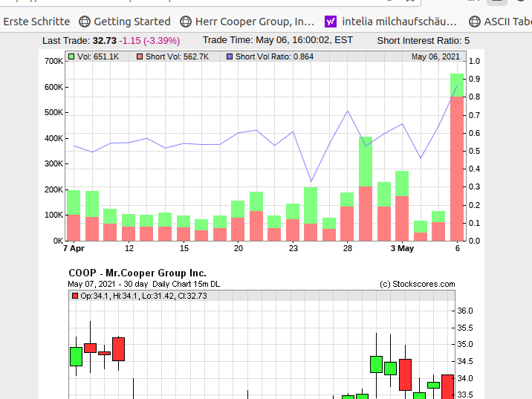Viewport: 532px width, 399px height.
Task: Click the Vol: 651.1K legend label
Action: coord(98,56)
